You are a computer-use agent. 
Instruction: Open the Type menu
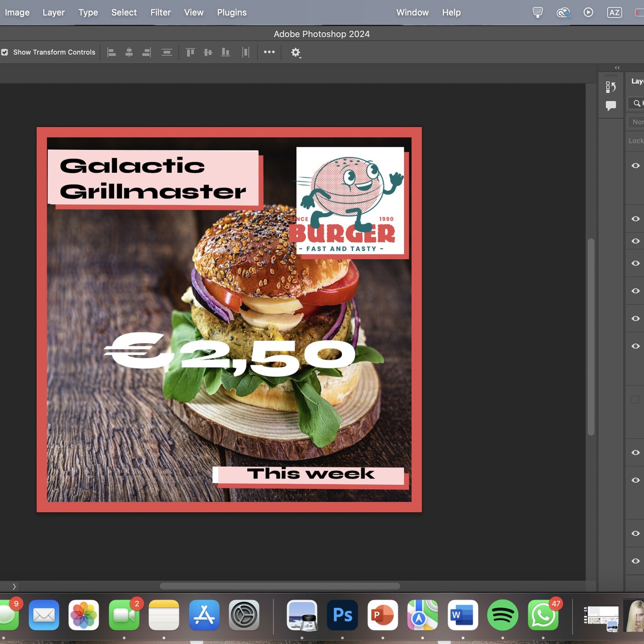(x=88, y=12)
